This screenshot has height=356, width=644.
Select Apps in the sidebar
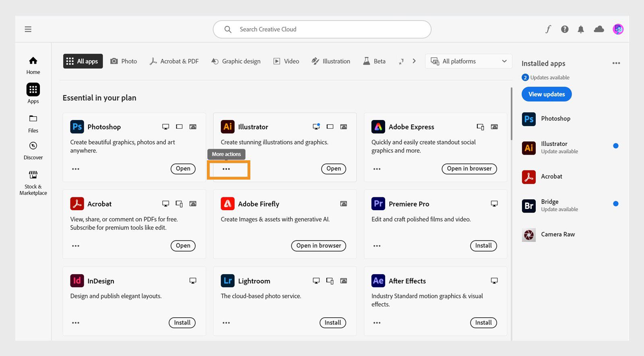tap(33, 93)
